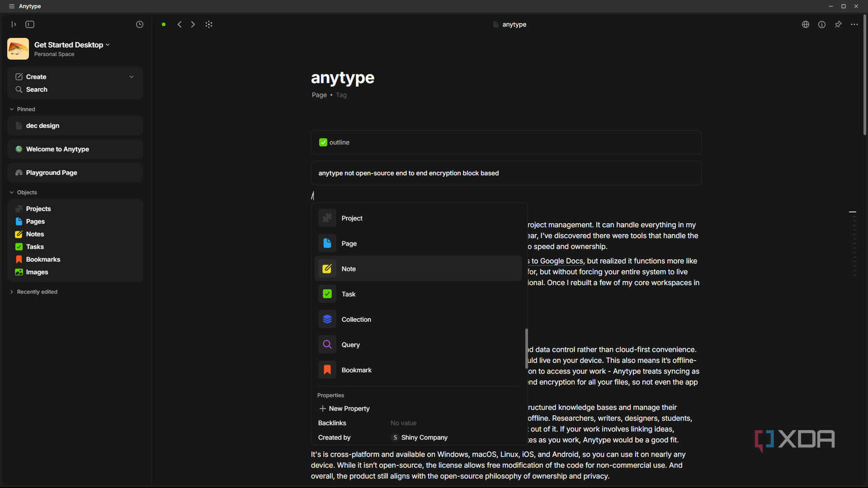This screenshot has height=488, width=868.
Task: Collapse the Pinned section
Action: pyautogui.click(x=23, y=109)
